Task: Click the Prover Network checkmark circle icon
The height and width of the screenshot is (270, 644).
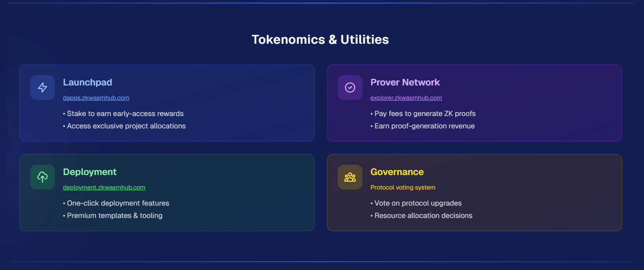Action: click(350, 88)
